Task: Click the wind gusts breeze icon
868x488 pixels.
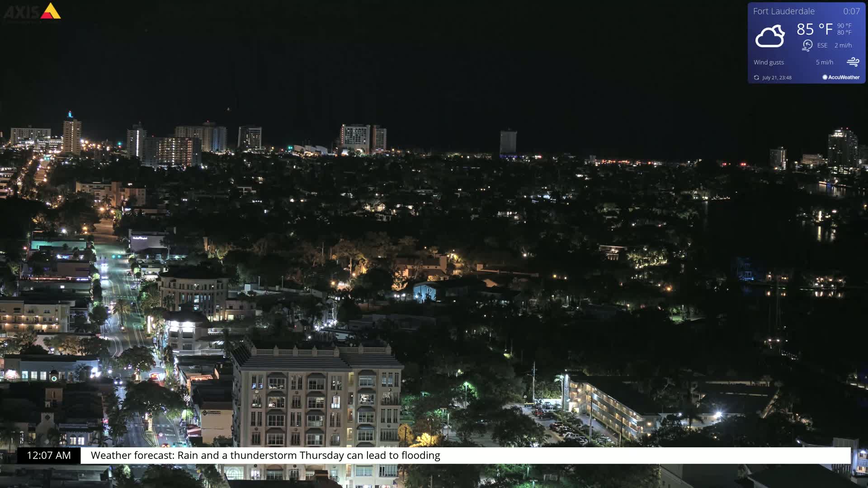Action: click(x=854, y=62)
